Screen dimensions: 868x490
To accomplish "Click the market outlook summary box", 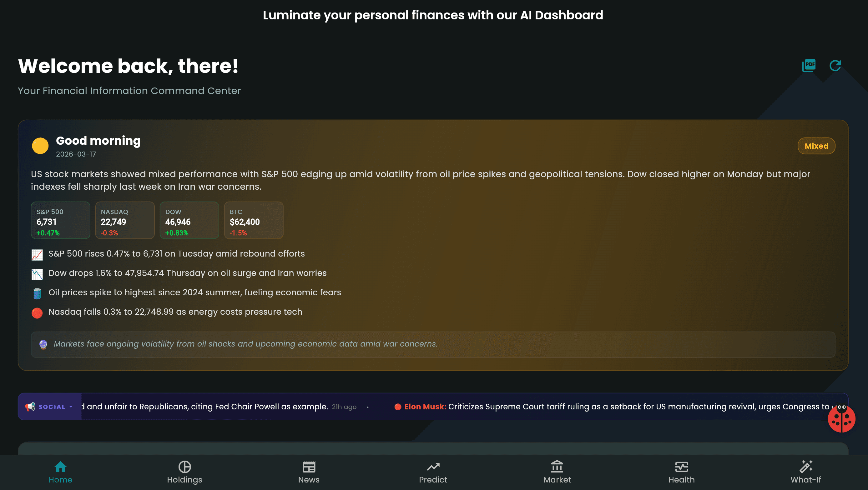I will (x=433, y=344).
